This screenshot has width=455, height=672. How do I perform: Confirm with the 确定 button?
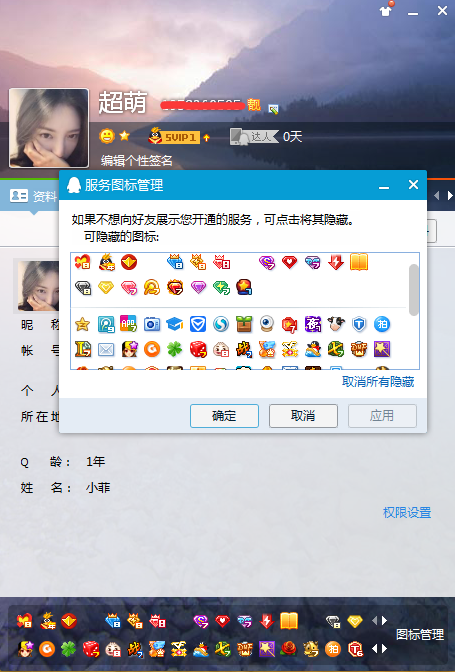coord(224,415)
